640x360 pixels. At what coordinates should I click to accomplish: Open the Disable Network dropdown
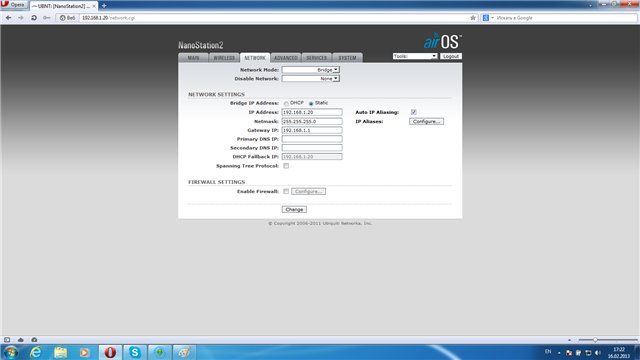pyautogui.click(x=311, y=78)
